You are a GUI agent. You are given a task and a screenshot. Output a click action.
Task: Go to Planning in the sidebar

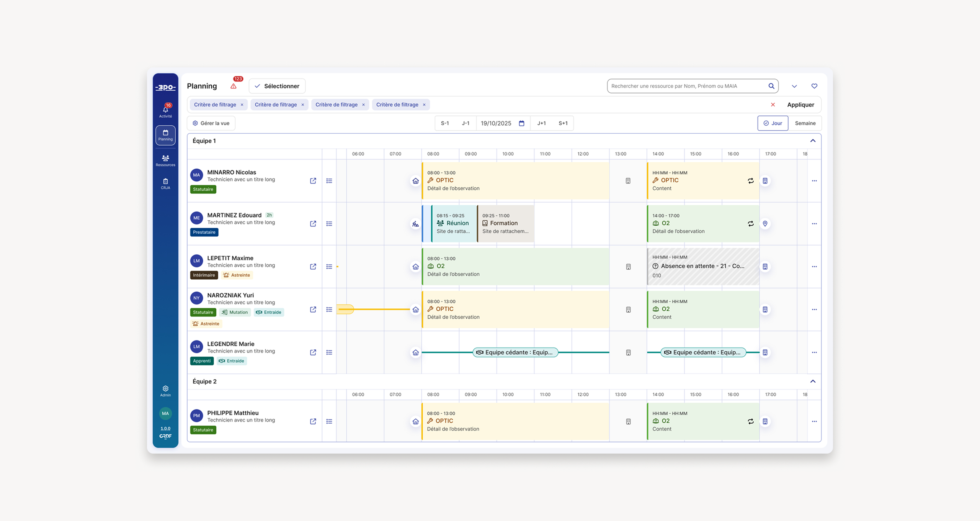click(x=165, y=135)
